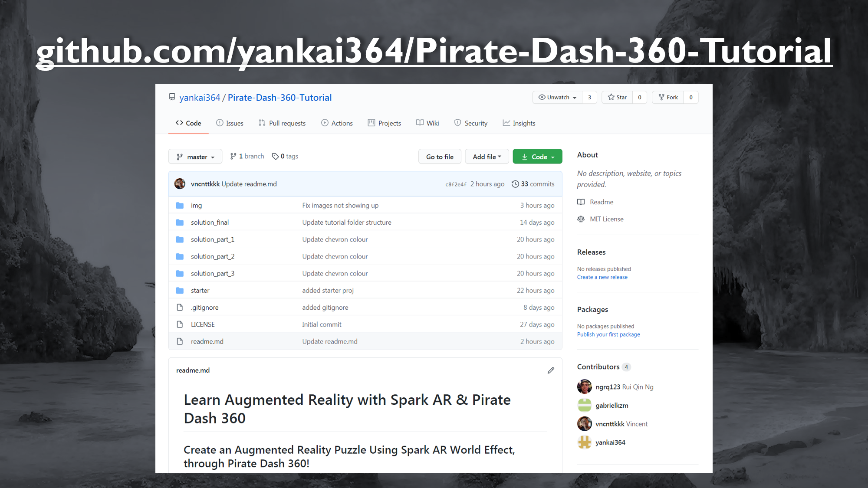Open the Insights tab
The image size is (868, 488).
pyautogui.click(x=519, y=123)
